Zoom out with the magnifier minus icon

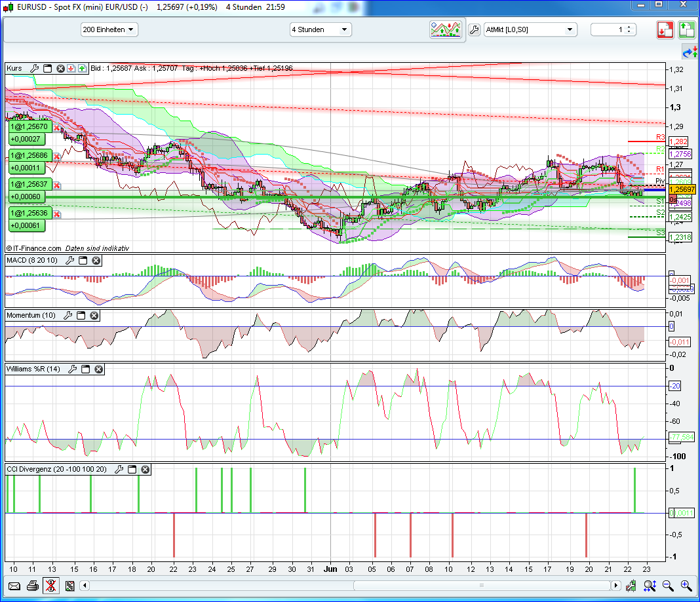coord(668,586)
